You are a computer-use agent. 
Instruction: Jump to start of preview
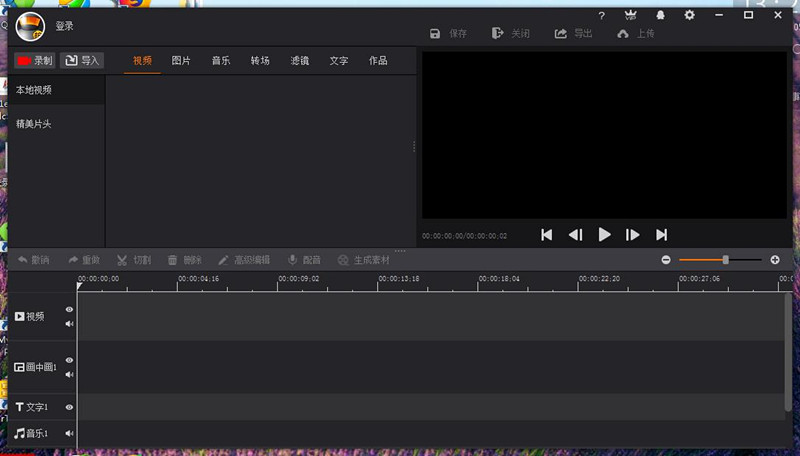[546, 235]
